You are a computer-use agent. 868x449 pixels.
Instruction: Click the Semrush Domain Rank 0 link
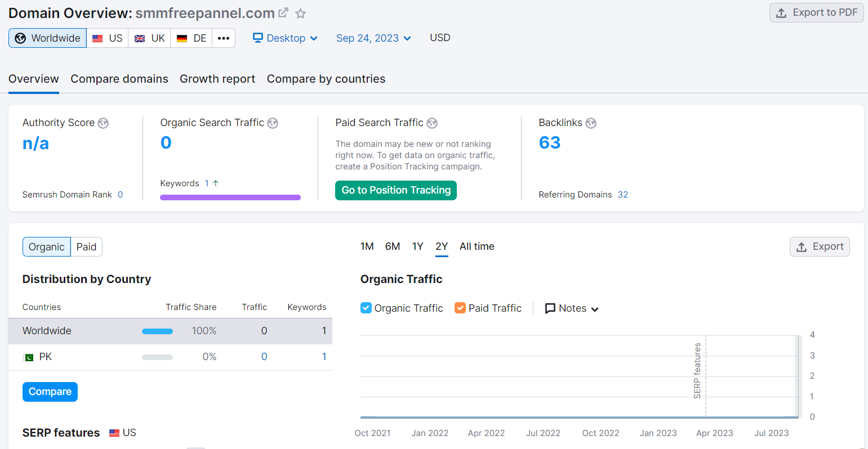(x=120, y=195)
